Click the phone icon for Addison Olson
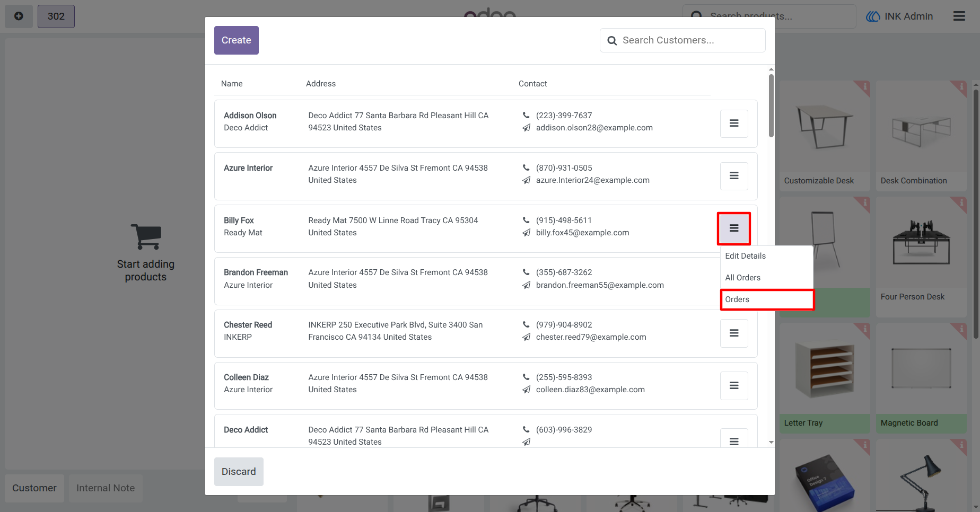This screenshot has height=512, width=980. click(x=526, y=115)
